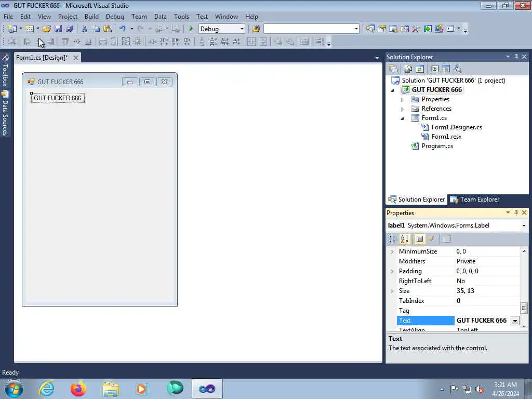This screenshot has width=532, height=399.
Task: Open the Data Sources side tab
Action: click(x=5, y=114)
